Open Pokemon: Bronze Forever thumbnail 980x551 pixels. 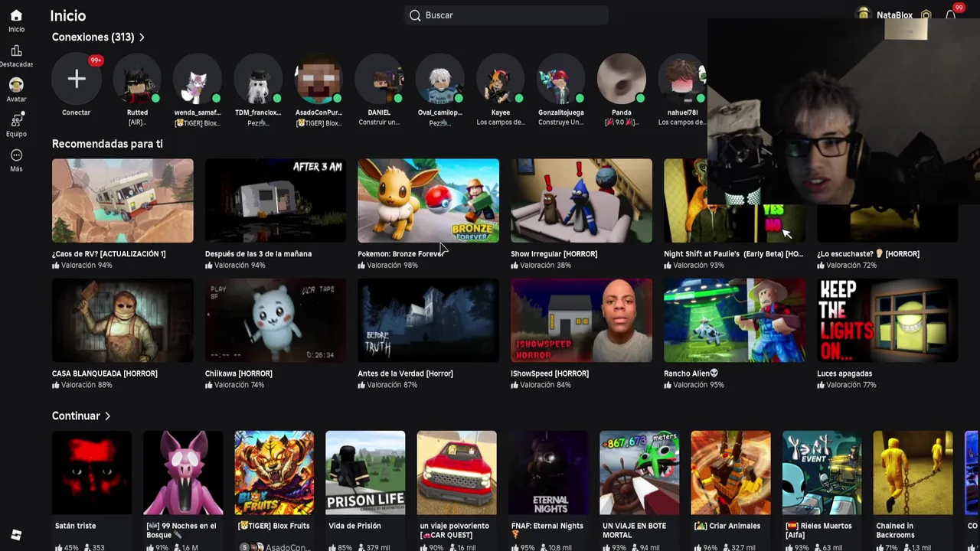(428, 201)
